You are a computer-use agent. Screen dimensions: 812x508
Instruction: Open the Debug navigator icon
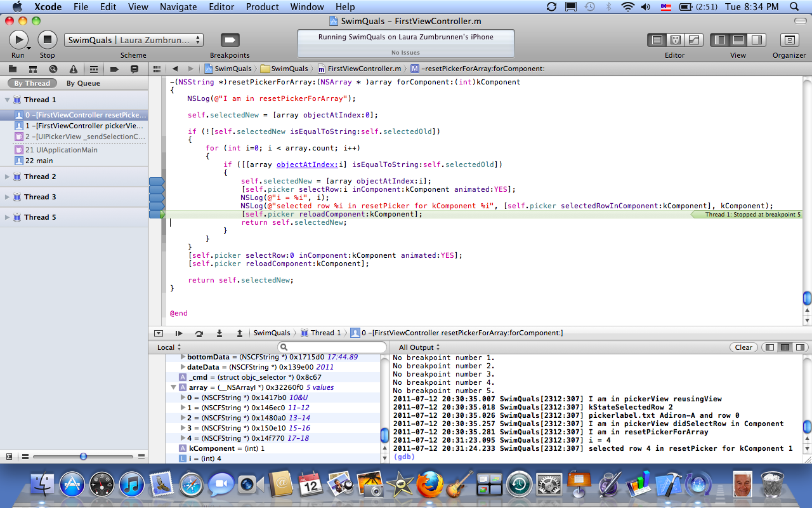[94, 69]
